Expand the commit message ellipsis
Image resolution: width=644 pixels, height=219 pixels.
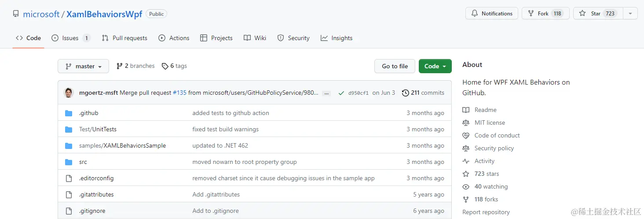pyautogui.click(x=326, y=93)
